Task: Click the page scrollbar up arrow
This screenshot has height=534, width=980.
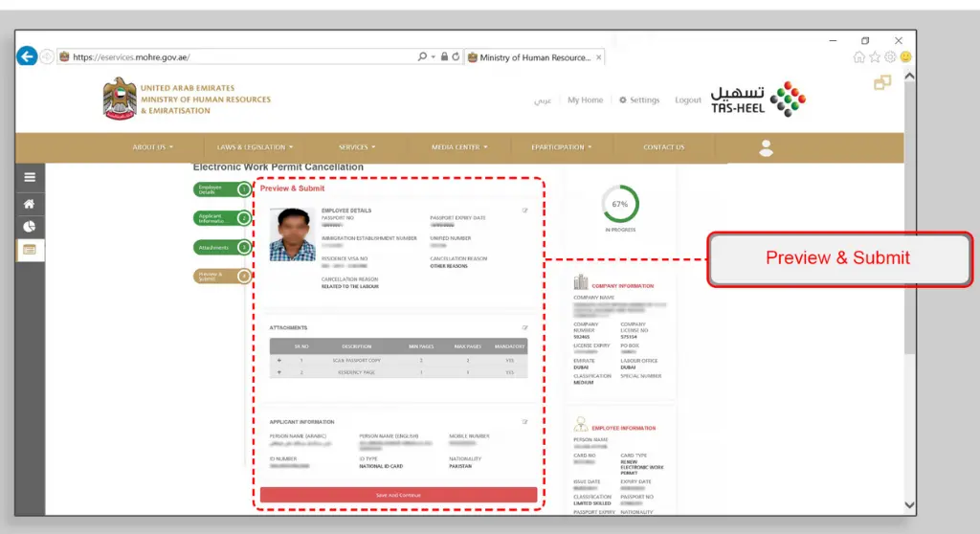Action: click(x=909, y=76)
